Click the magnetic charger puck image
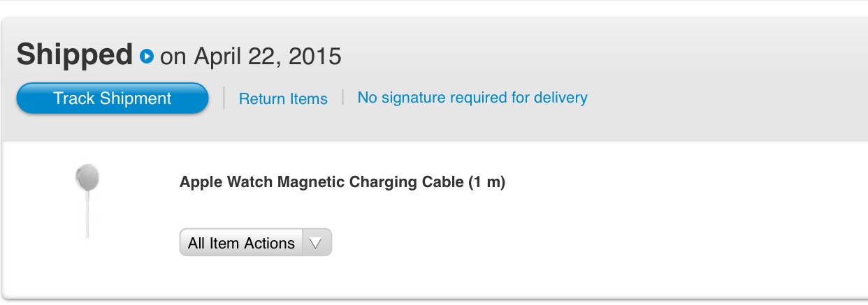Screen dimensions: 868x305 87,177
